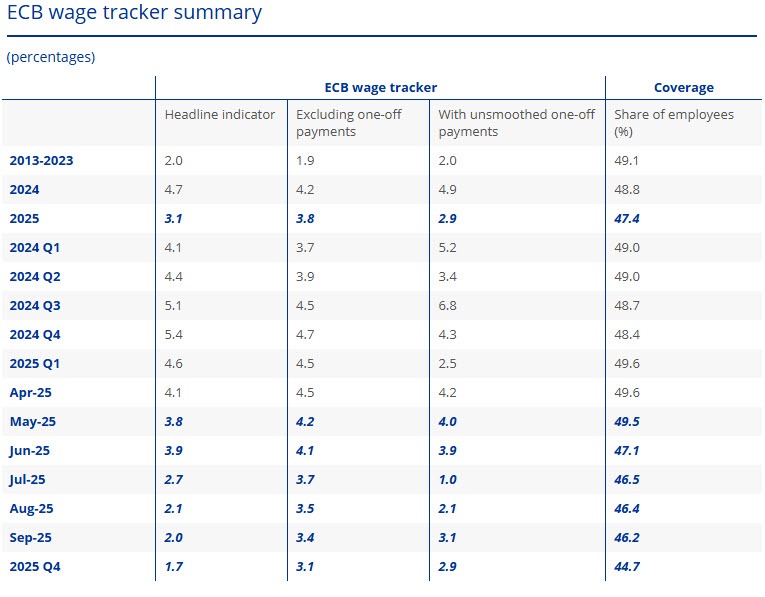Click the '(percentages)' subtitle text
The width and height of the screenshot is (765, 597).
[51, 57]
